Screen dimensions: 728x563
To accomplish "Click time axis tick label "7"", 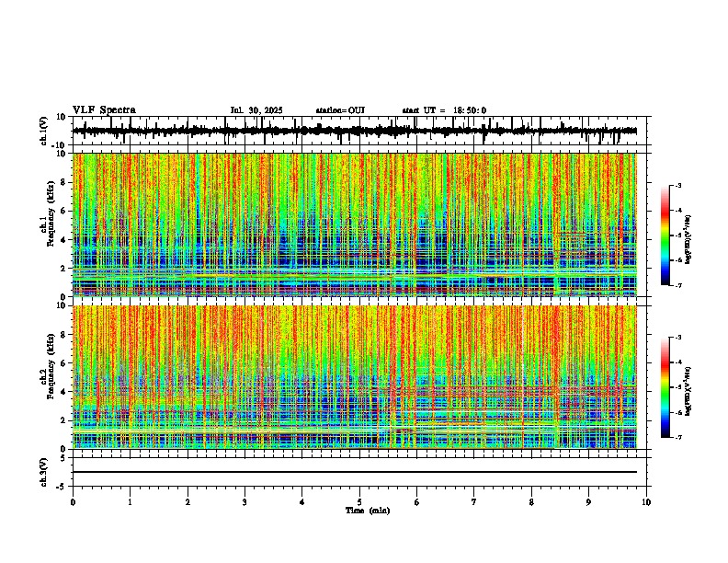I will (x=474, y=502).
